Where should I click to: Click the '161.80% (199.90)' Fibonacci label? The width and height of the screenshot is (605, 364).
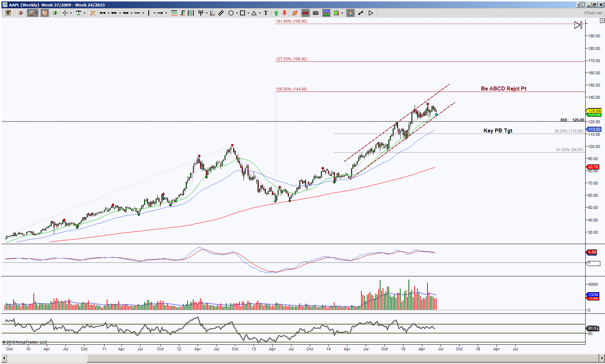click(x=291, y=21)
